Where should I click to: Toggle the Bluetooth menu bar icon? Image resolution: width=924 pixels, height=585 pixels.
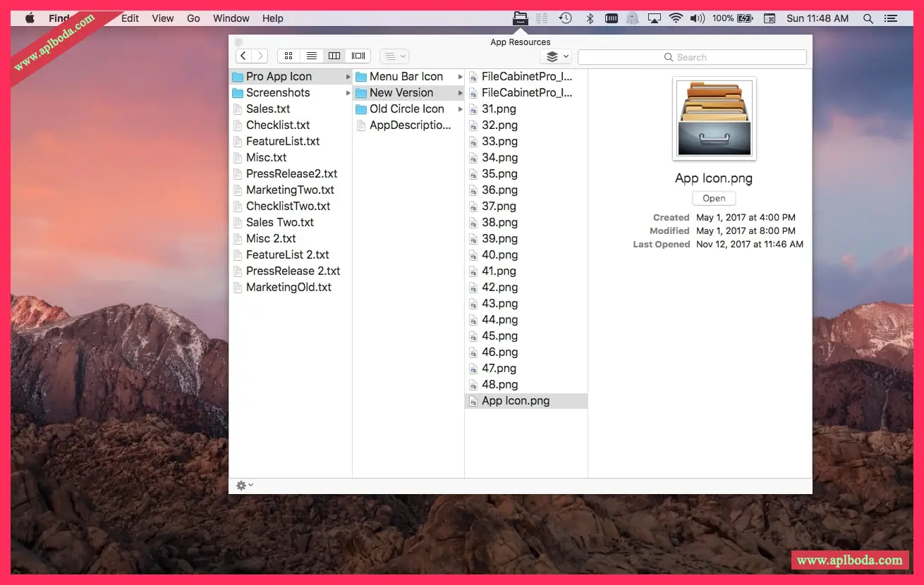click(590, 18)
